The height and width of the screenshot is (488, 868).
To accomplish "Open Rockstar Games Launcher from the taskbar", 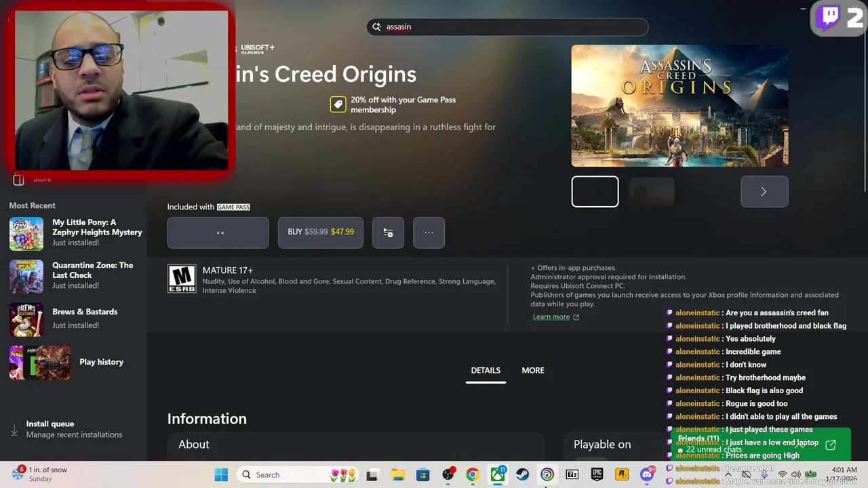I will pyautogui.click(x=622, y=475).
